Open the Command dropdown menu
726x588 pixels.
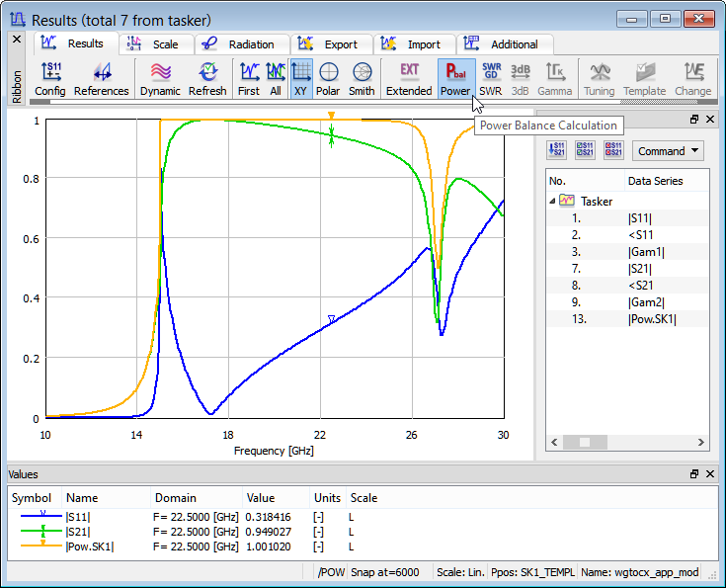coord(668,151)
